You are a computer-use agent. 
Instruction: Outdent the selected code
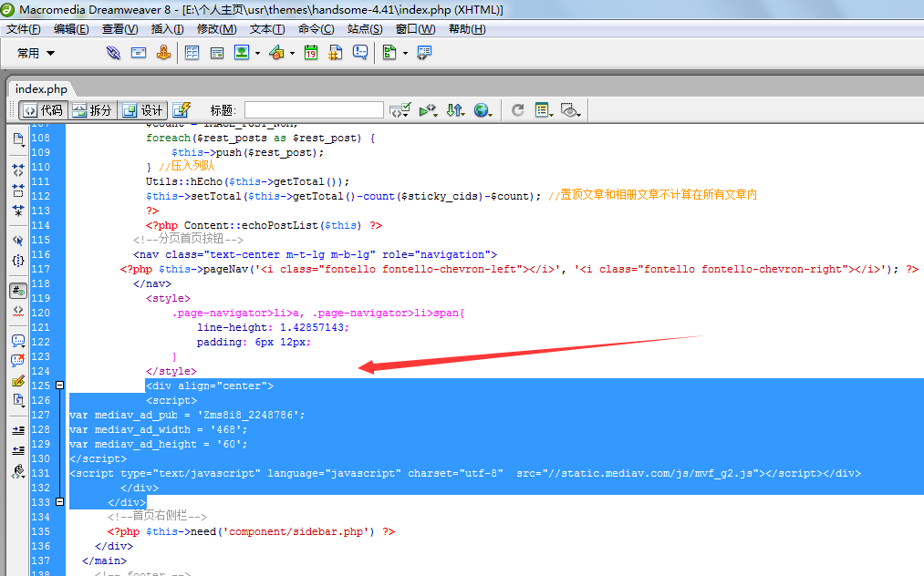[x=18, y=450]
